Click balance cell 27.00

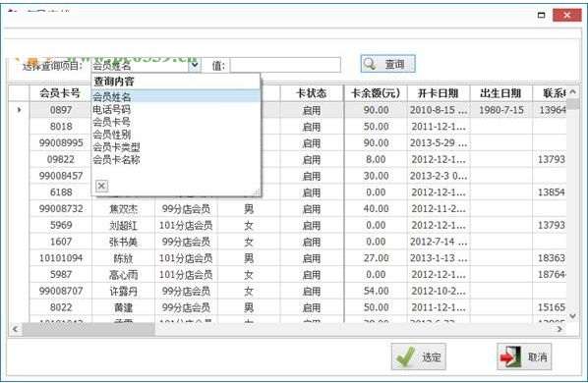tap(376, 258)
